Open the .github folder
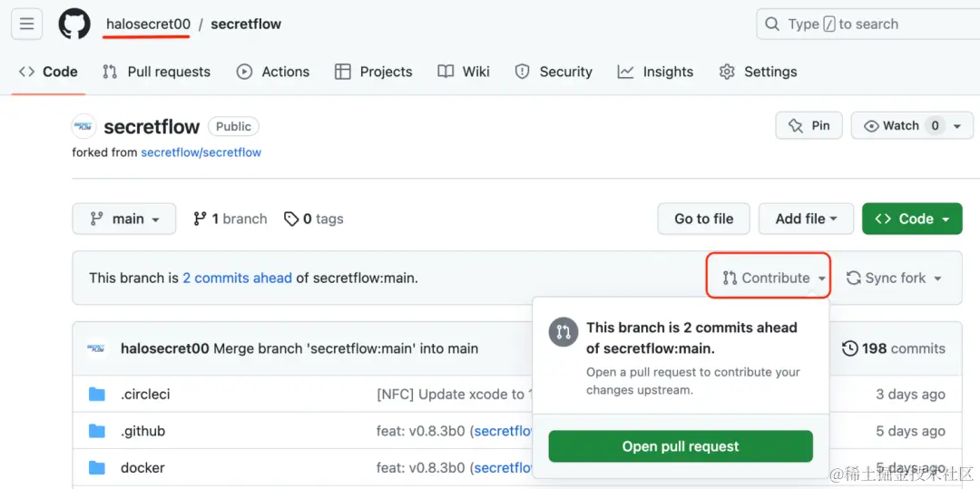 pyautogui.click(x=142, y=431)
